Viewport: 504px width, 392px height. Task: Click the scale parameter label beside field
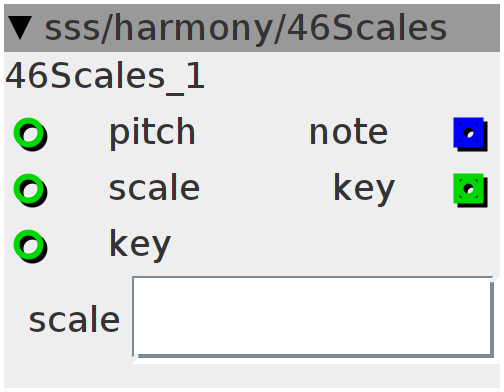pos(74,320)
